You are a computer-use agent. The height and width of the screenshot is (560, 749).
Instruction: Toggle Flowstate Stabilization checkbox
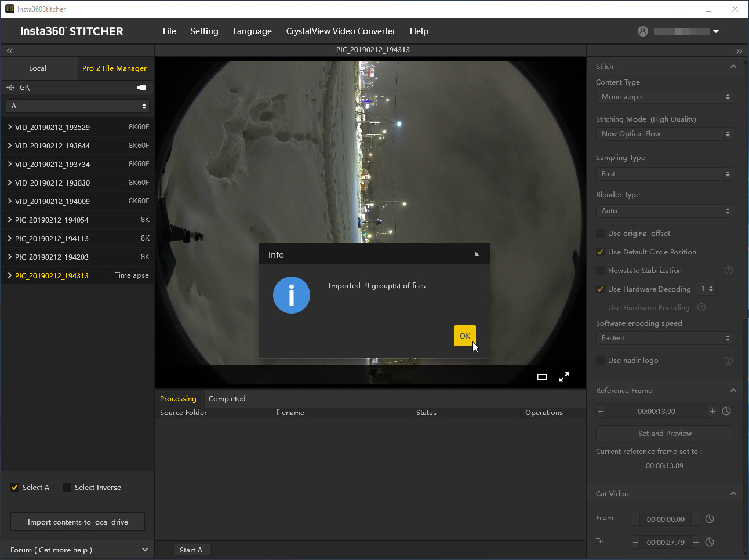601,271
